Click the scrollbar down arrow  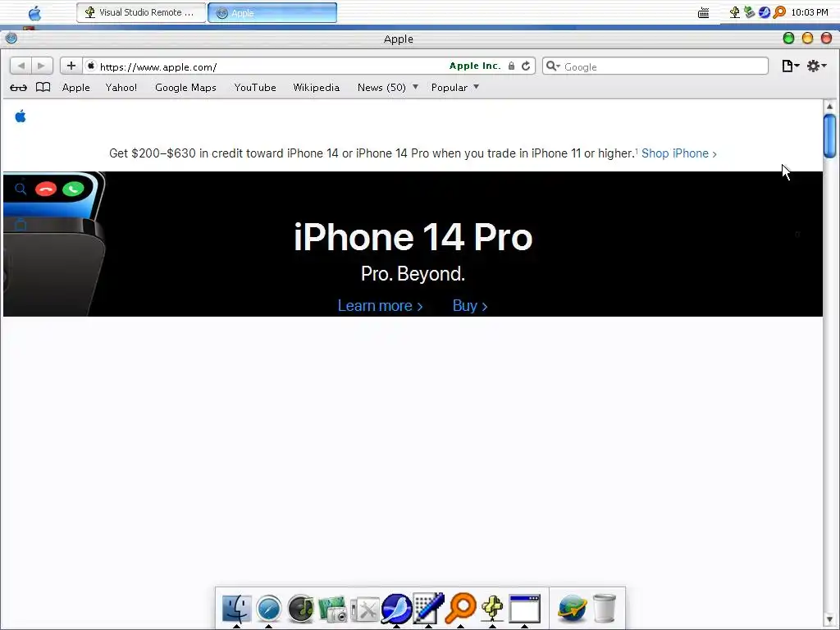click(x=829, y=619)
